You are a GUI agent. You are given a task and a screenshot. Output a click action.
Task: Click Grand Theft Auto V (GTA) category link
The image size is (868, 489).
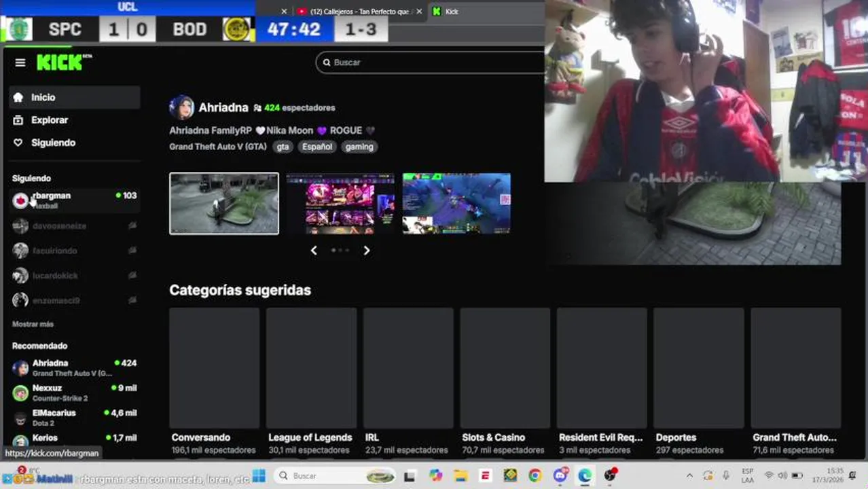pos(218,147)
